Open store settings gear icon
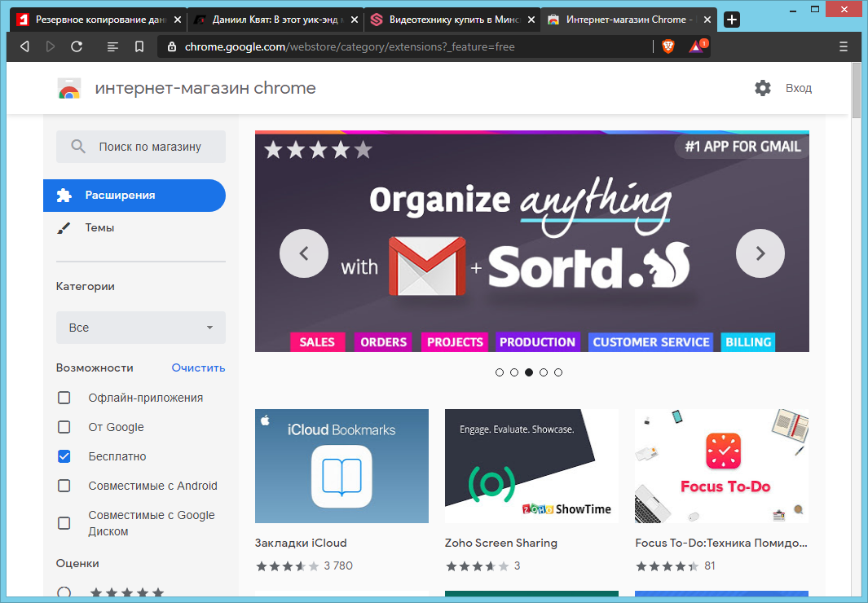Viewport: 868px width, 603px height. point(763,88)
